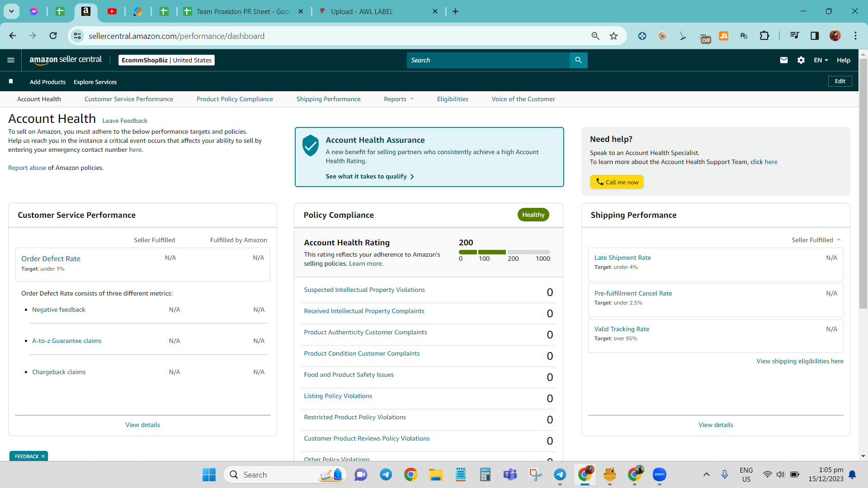Image resolution: width=868 pixels, height=488 pixels.
Task: Open the Windows Start menu
Action: coord(209,474)
